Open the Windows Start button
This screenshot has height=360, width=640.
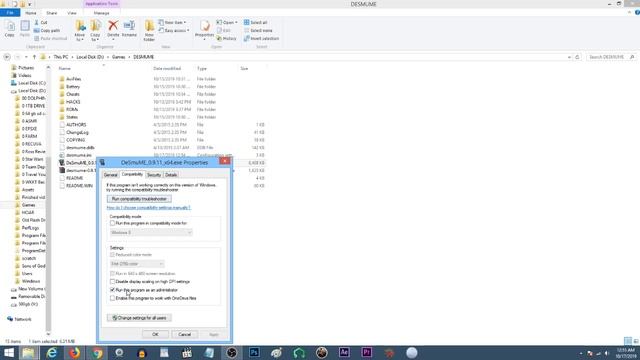(9, 353)
